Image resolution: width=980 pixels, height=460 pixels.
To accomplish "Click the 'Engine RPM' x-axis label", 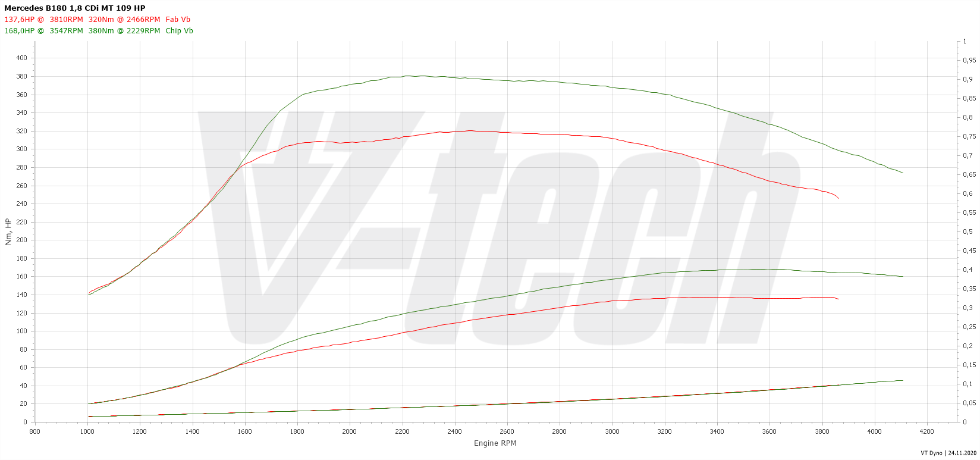I will [495, 443].
